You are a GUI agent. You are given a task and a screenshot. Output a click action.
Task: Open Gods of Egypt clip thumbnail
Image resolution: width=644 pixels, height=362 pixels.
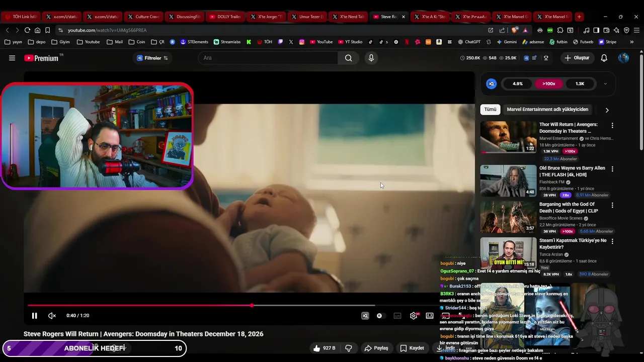(x=508, y=217)
